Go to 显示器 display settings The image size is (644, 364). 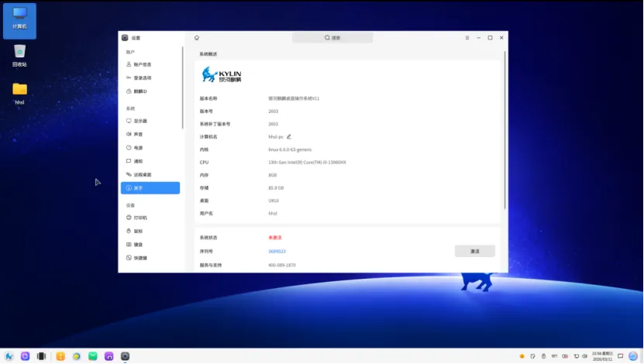[150, 121]
